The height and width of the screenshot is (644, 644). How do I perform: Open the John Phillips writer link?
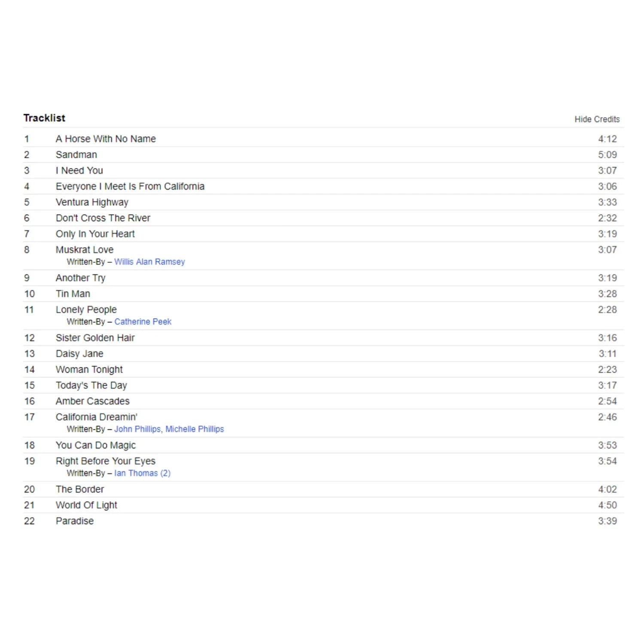(x=137, y=429)
